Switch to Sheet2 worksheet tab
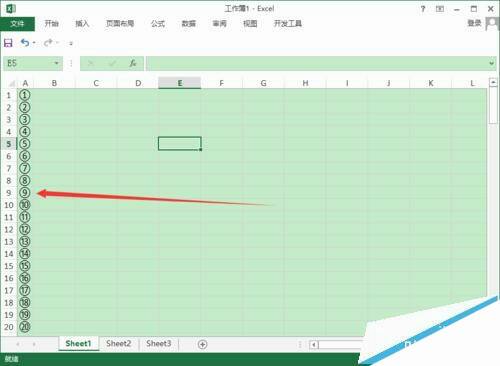The width and height of the screenshot is (500, 366). coord(118,344)
